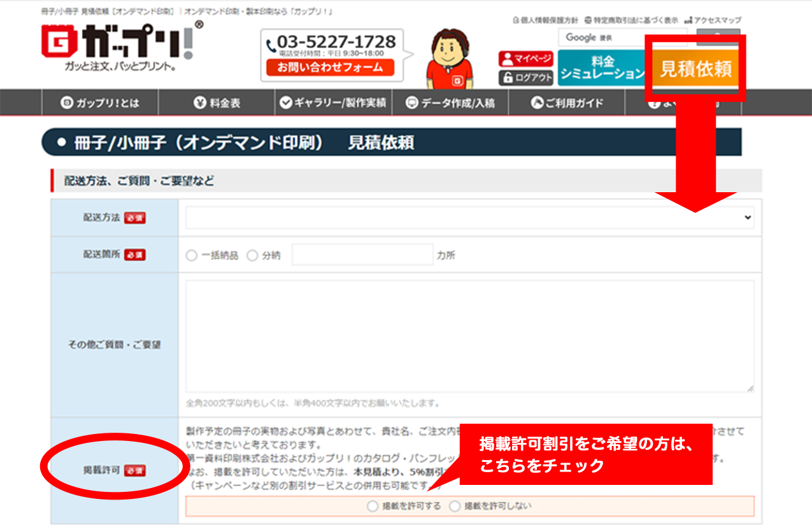Open the ガップリ！とは navigation menu item
The image size is (812, 525).
(x=99, y=102)
